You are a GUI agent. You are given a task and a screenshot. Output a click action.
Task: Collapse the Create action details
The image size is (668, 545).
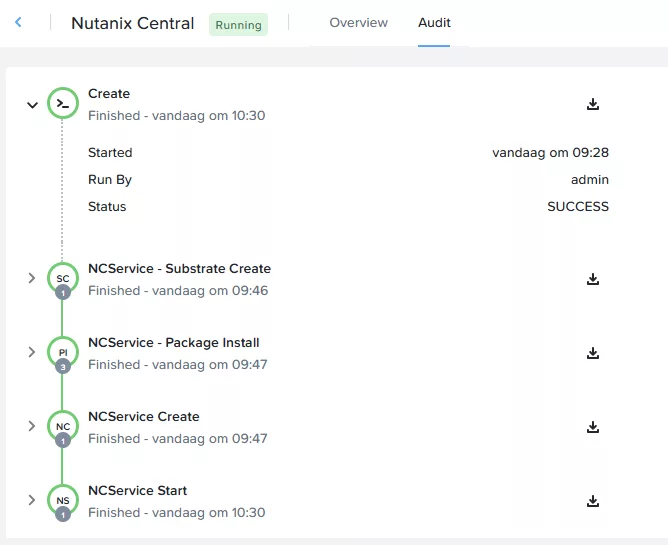coord(32,105)
